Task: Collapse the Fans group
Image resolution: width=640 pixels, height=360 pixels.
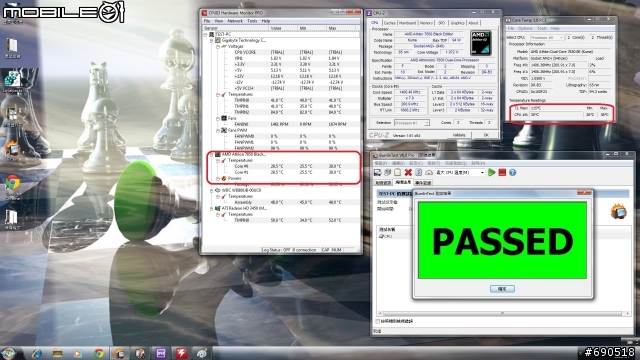Action: (x=218, y=118)
